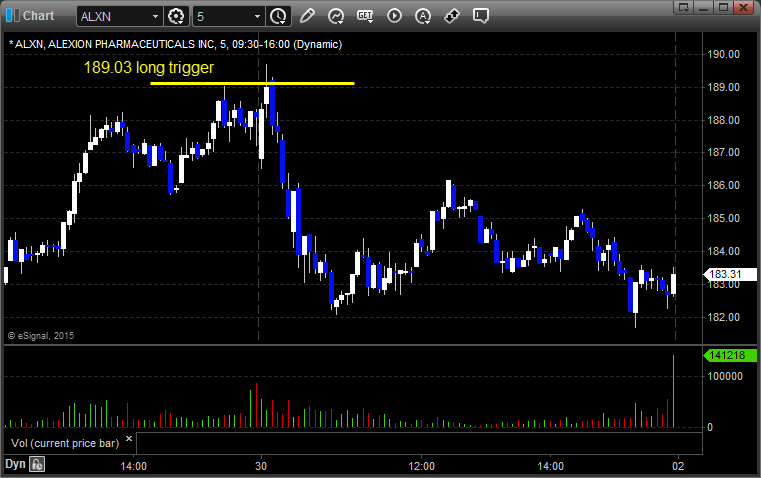
Task: Click the 185.00 price axis label
Action: pos(724,218)
